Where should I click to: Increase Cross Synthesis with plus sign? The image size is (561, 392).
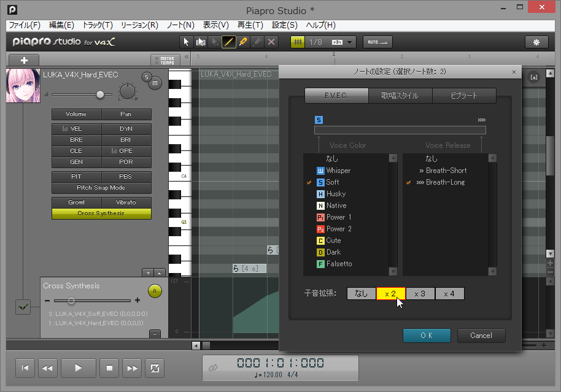[137, 301]
